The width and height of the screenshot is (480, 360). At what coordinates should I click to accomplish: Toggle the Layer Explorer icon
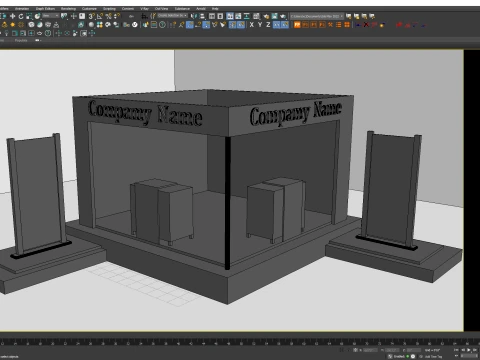[x=220, y=16]
